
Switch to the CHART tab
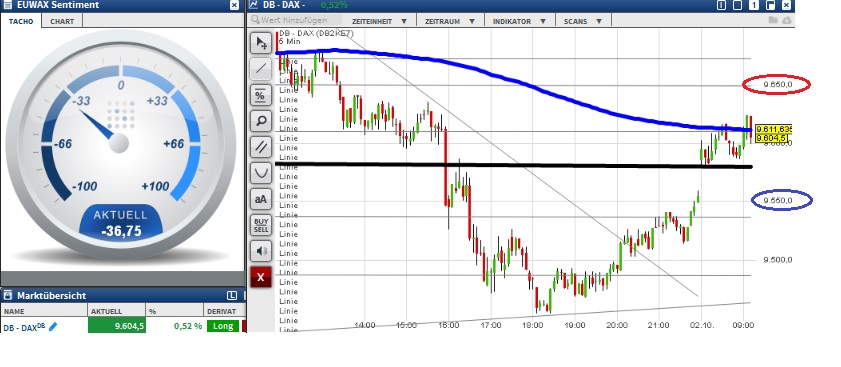62,21
